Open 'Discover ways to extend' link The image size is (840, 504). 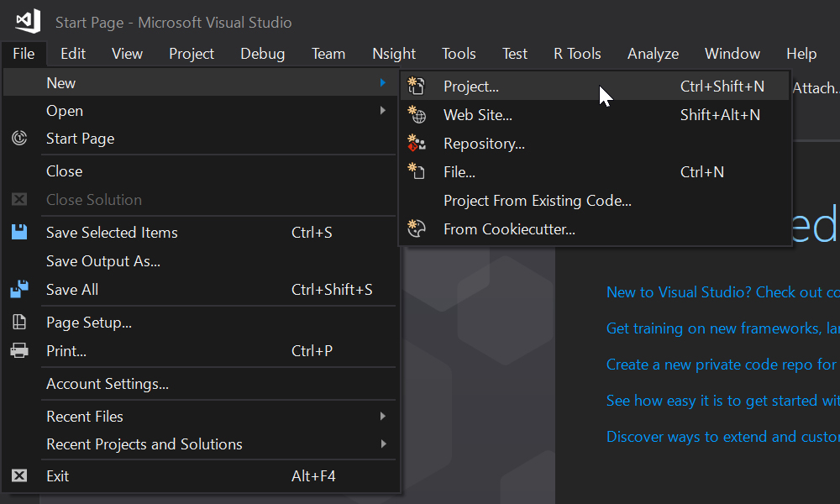pyautogui.click(x=722, y=437)
